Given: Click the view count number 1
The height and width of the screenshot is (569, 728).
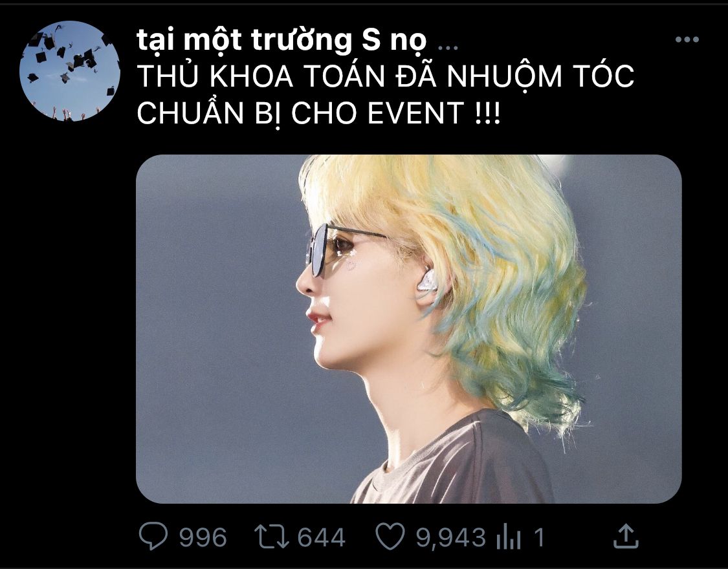Looking at the screenshot, I should (x=538, y=537).
